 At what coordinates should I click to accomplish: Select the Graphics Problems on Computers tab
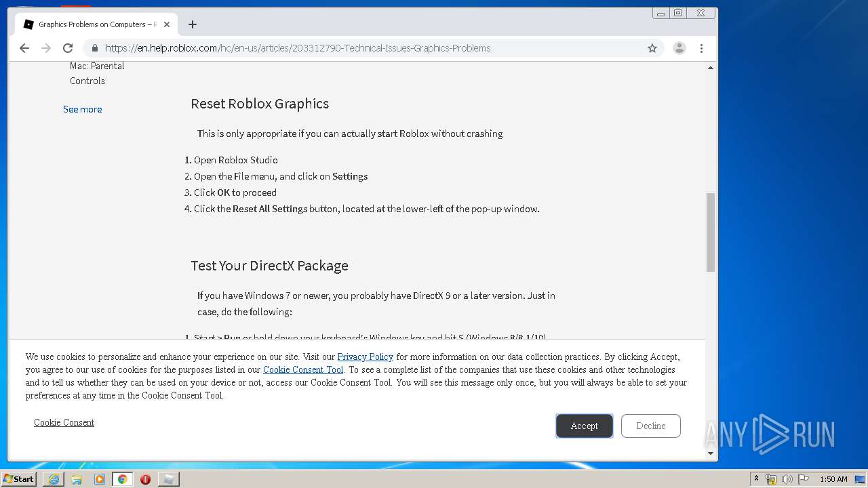98,24
